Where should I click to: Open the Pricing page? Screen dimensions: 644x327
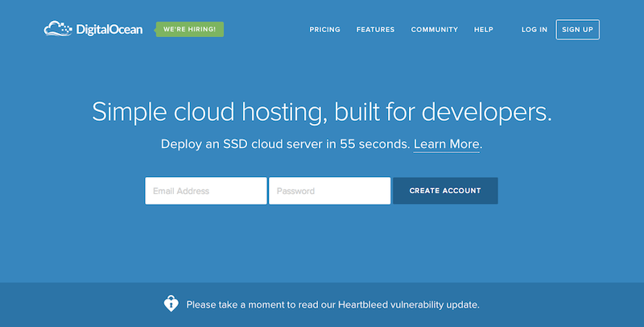pos(324,30)
